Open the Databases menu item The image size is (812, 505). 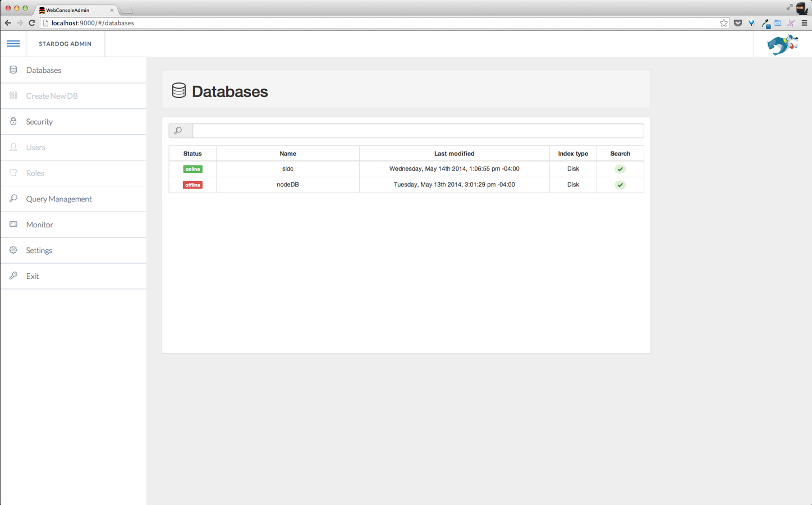[x=74, y=70]
